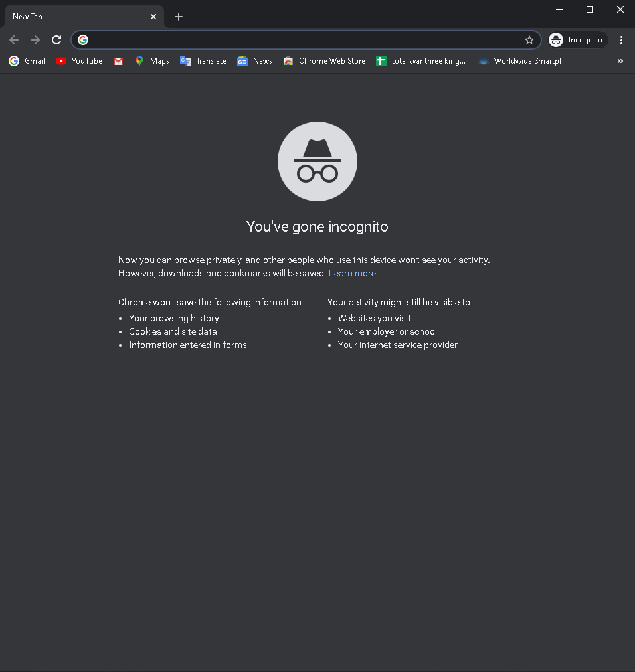Focus the address bar input field
This screenshot has height=672, width=635.
307,40
